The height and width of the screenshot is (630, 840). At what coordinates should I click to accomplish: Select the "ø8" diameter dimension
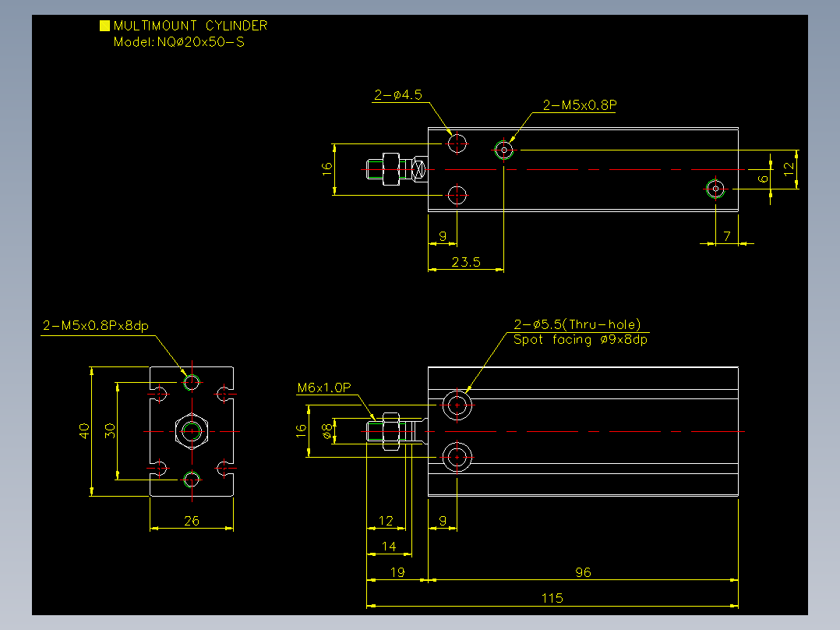[x=326, y=431]
